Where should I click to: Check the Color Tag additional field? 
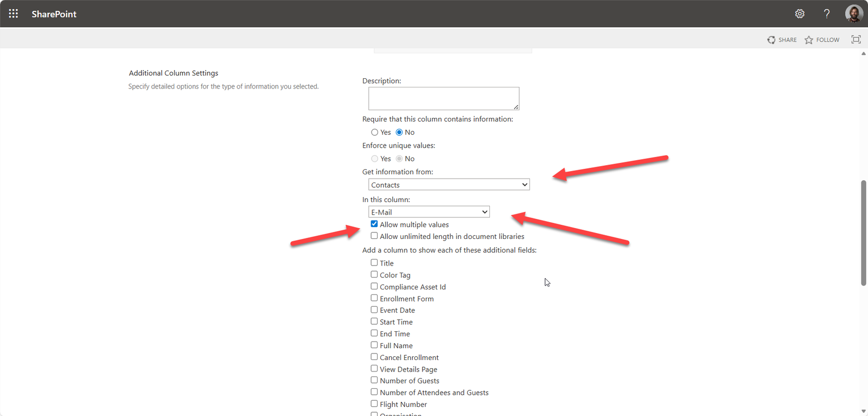(374, 275)
